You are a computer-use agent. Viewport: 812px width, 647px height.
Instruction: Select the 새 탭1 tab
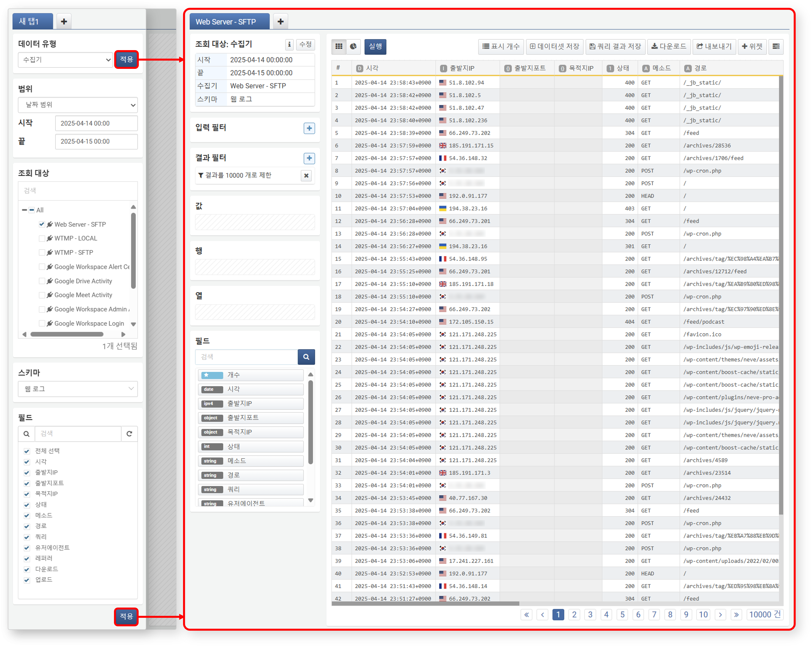33,22
